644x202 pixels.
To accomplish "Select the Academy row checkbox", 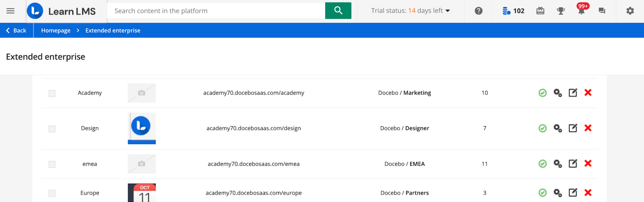I will (x=52, y=93).
